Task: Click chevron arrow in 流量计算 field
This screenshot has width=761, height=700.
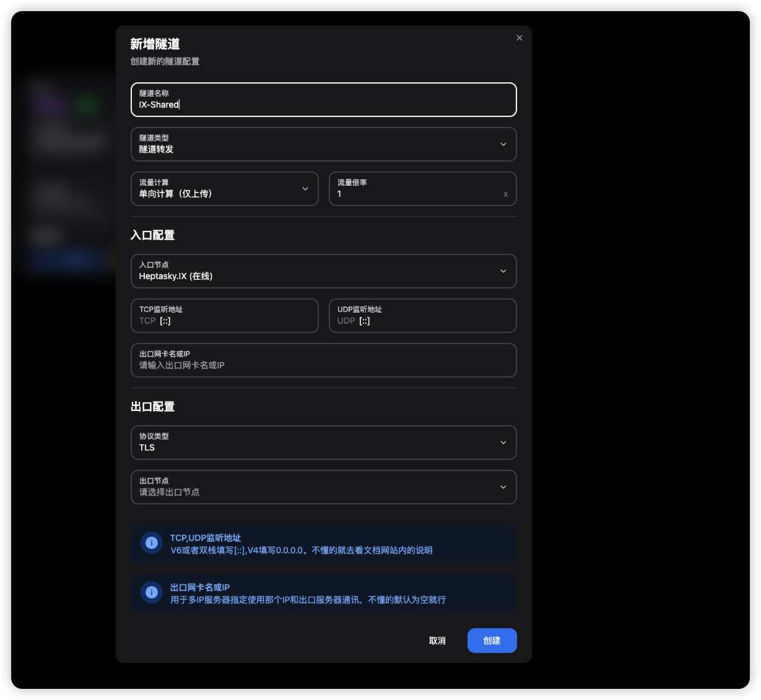Action: point(305,189)
